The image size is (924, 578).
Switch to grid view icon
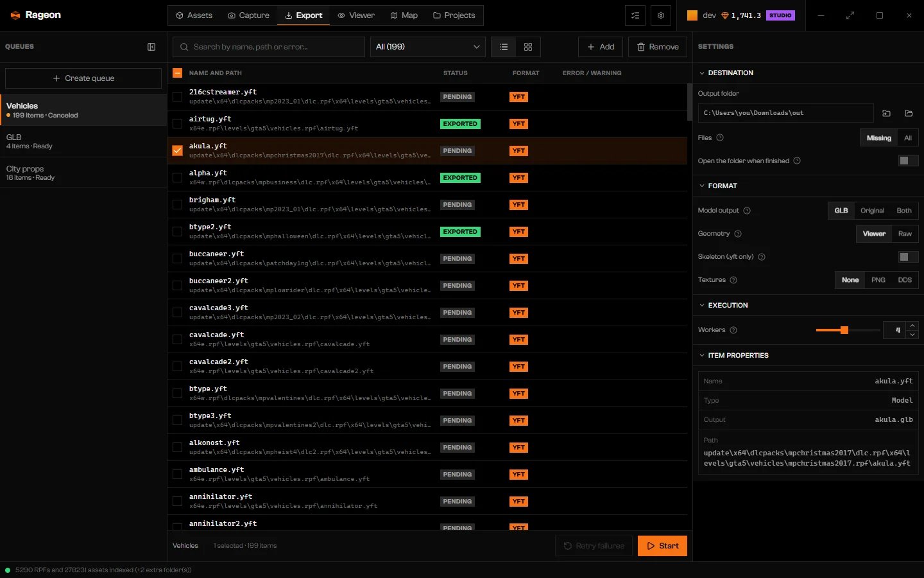point(528,47)
